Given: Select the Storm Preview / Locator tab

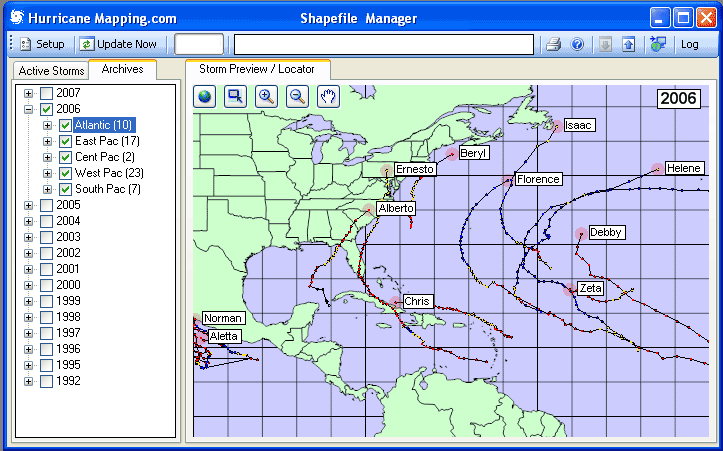Looking at the screenshot, I should click(x=257, y=69).
